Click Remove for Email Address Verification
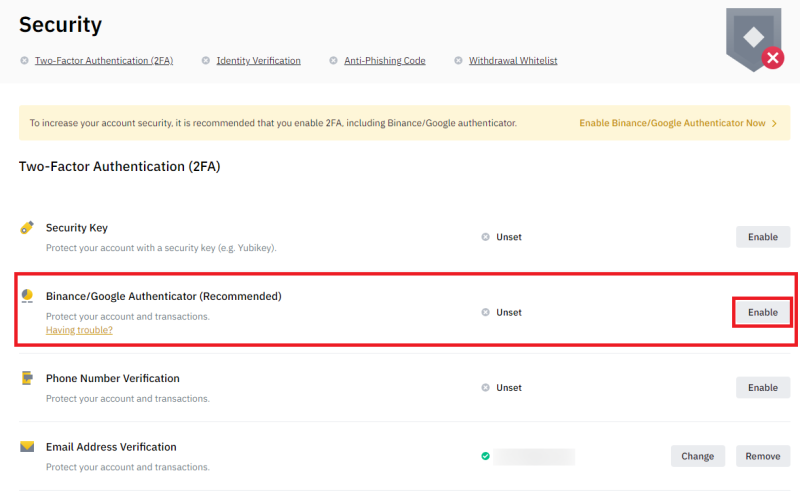The width and height of the screenshot is (800, 492). (x=763, y=456)
